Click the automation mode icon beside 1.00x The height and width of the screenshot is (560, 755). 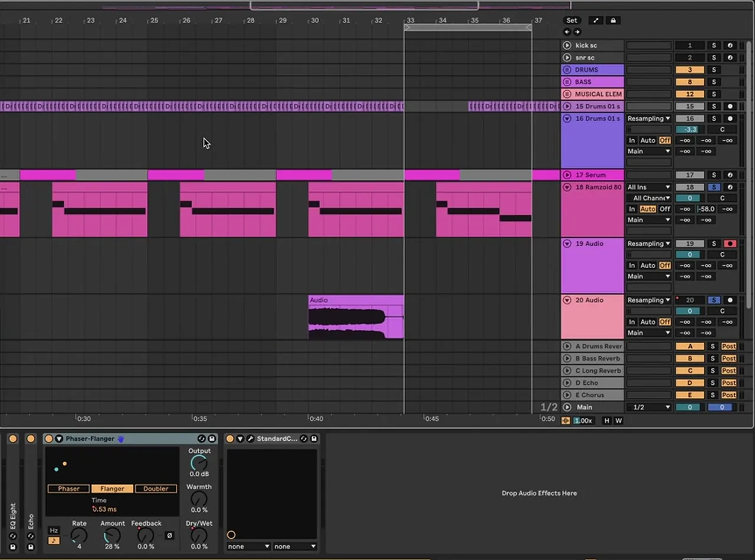pos(566,421)
